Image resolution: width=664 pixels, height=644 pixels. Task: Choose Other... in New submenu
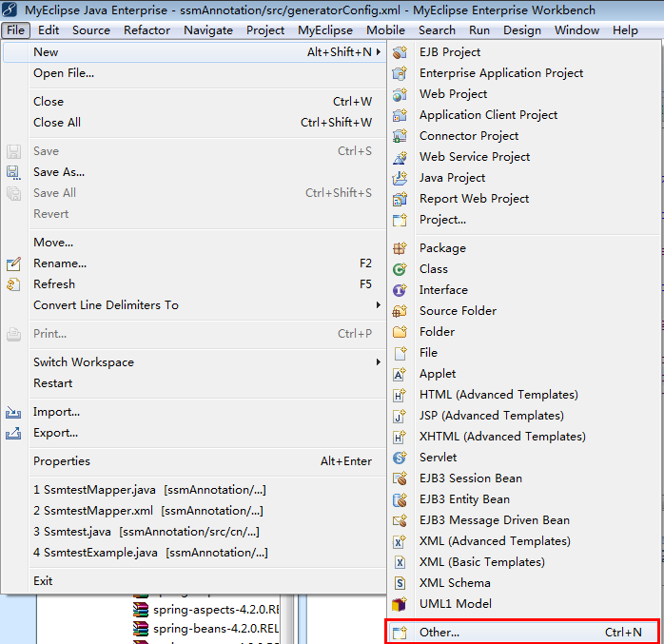click(523, 633)
